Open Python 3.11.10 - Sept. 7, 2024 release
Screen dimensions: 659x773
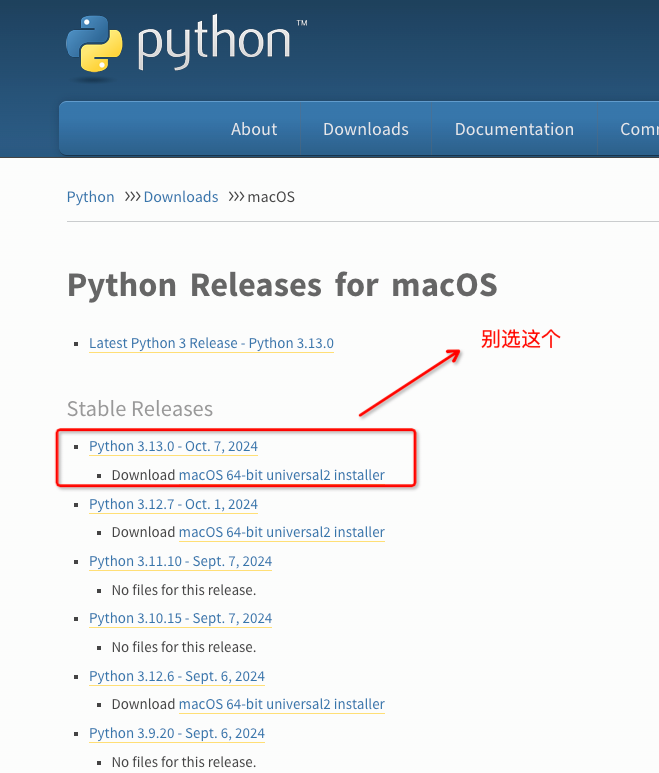[180, 561]
